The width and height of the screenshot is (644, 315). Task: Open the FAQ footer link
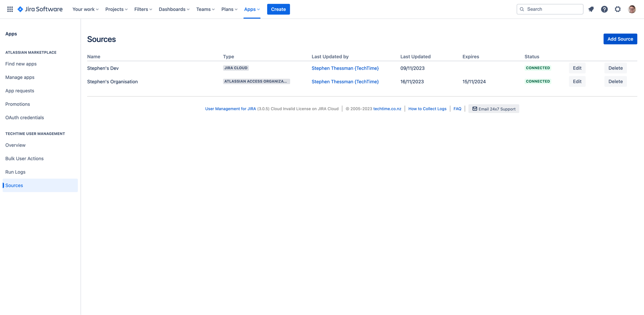(457, 109)
